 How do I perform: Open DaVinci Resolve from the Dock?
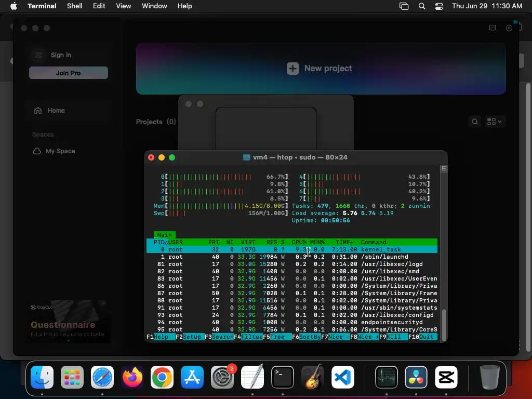(416, 377)
